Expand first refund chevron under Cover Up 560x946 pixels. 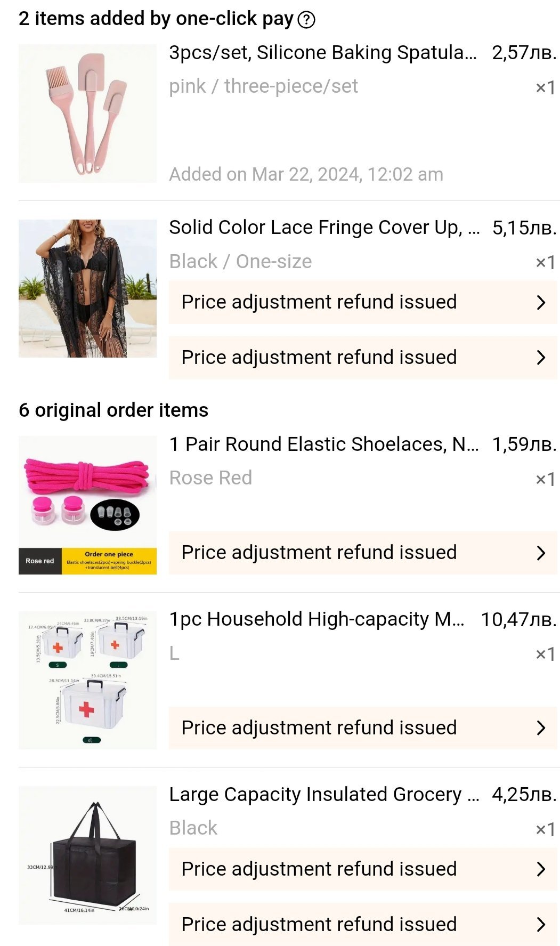coord(541,302)
